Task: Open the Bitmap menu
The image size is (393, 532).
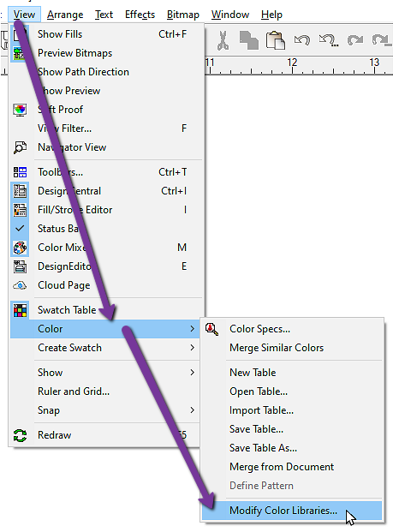Action: click(x=183, y=15)
